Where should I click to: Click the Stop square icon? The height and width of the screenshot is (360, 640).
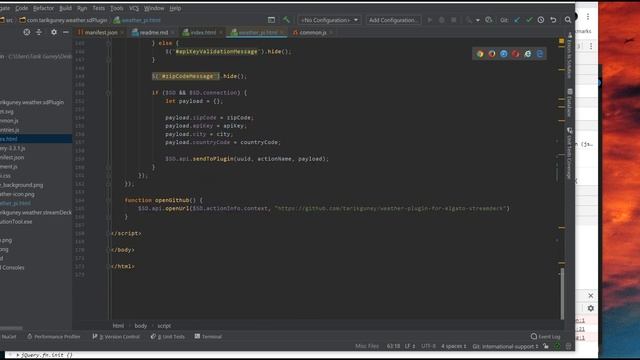(x=453, y=20)
